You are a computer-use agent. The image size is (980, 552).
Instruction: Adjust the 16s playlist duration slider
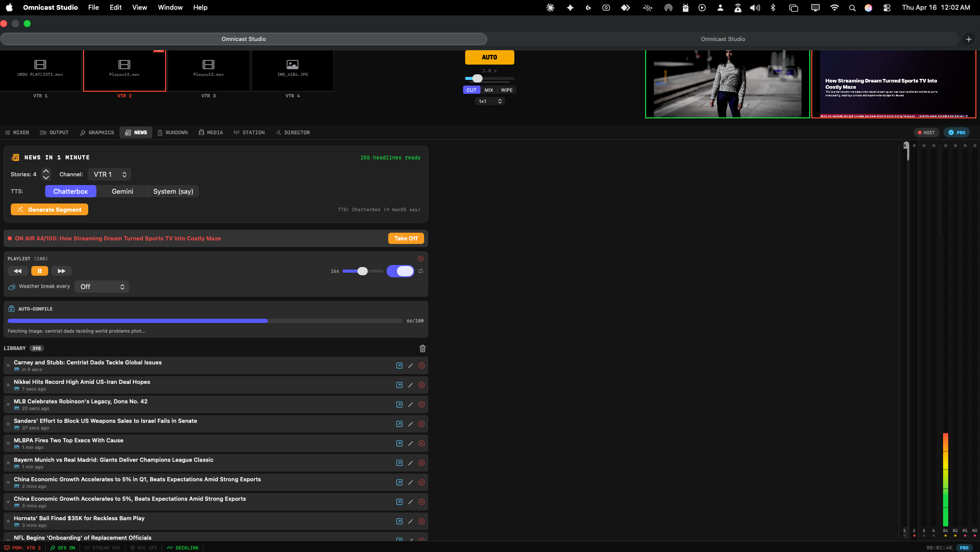pos(363,271)
